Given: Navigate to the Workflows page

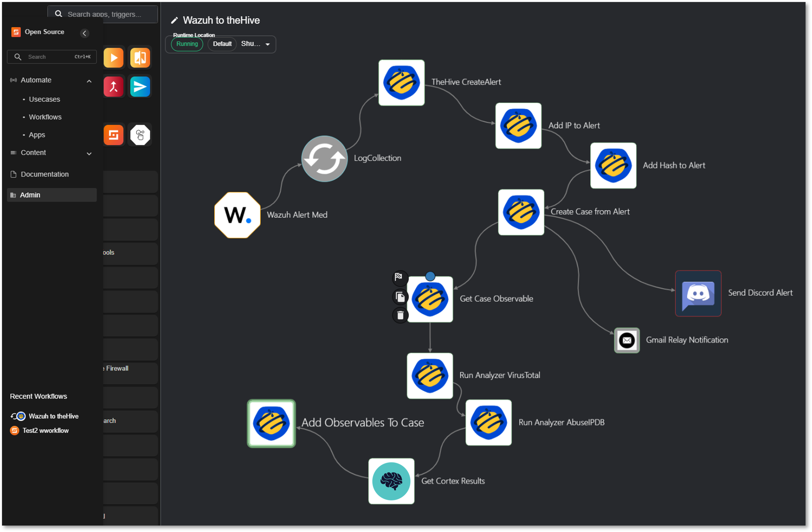Looking at the screenshot, I should [45, 117].
